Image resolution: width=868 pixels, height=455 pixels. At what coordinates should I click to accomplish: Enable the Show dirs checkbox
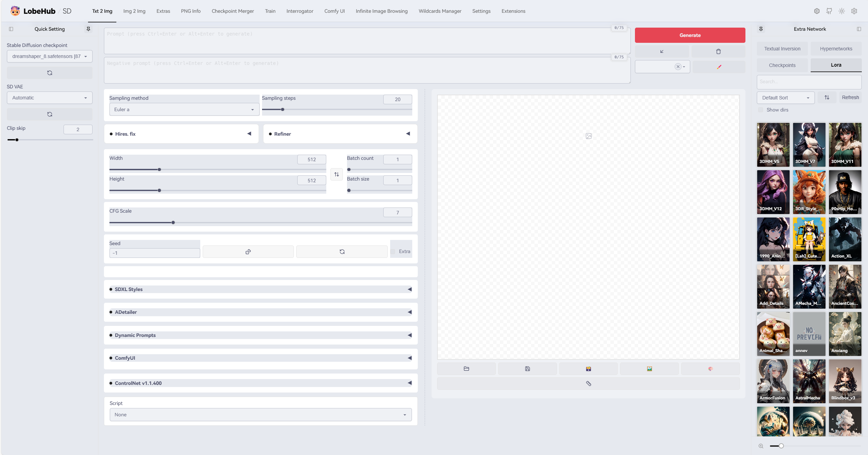click(x=760, y=109)
